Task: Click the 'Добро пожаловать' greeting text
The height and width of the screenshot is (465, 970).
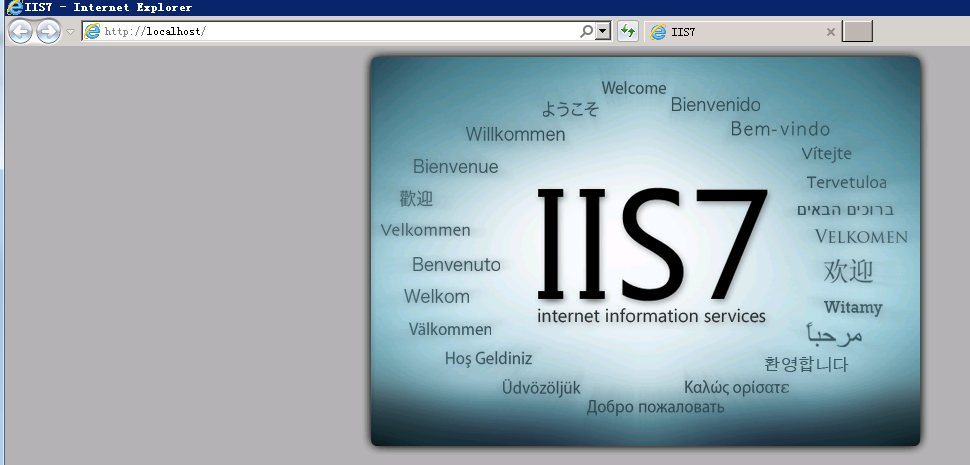Action: [655, 407]
